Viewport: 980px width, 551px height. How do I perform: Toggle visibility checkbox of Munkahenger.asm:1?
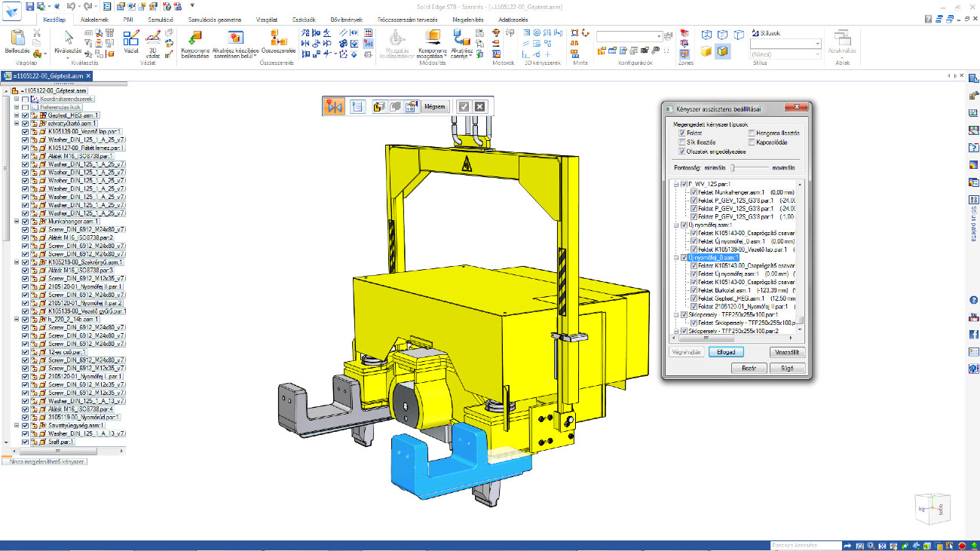[x=25, y=222]
